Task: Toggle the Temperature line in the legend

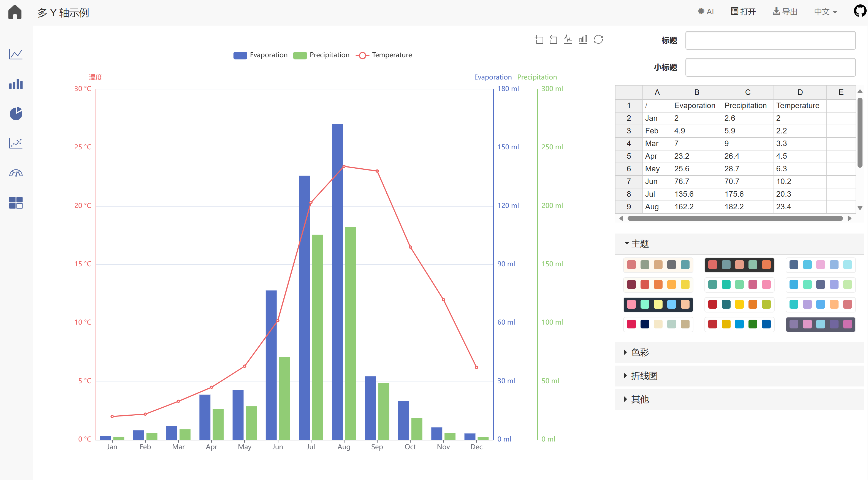Action: point(384,55)
